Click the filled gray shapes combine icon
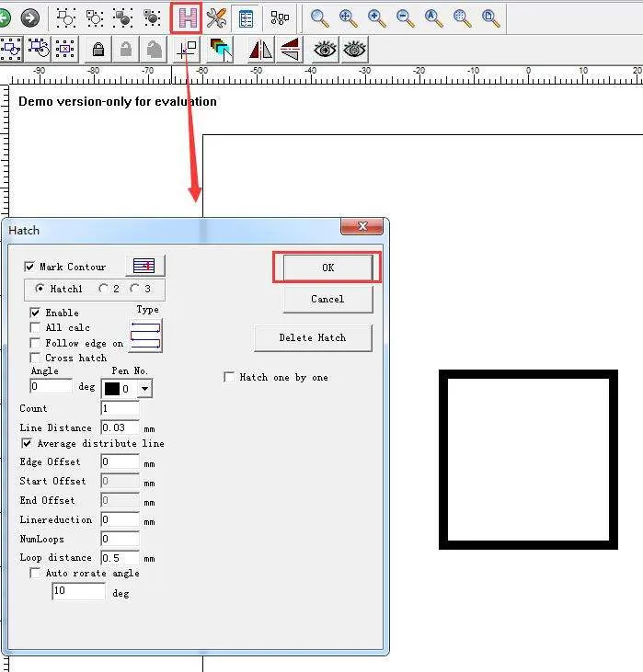 pyautogui.click(x=123, y=17)
